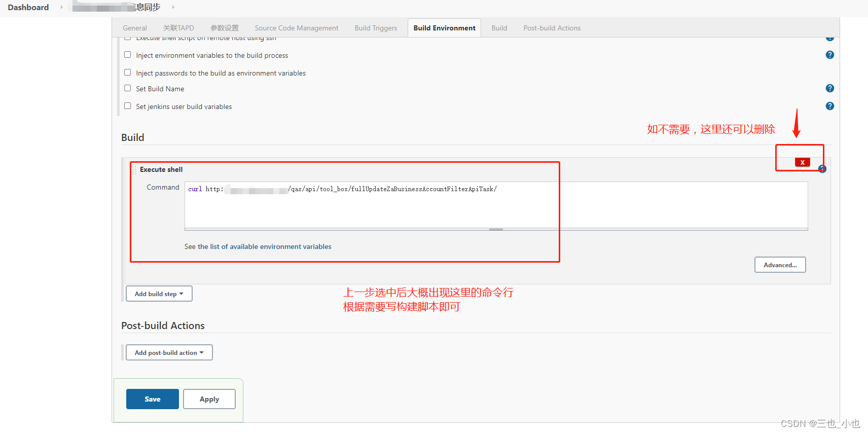Enable Inject passwords to the build checkbox
This screenshot has width=868, height=433.
coord(128,73)
